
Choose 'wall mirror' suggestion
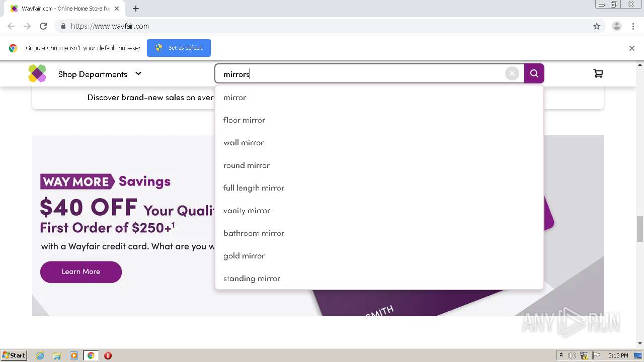coord(379,143)
